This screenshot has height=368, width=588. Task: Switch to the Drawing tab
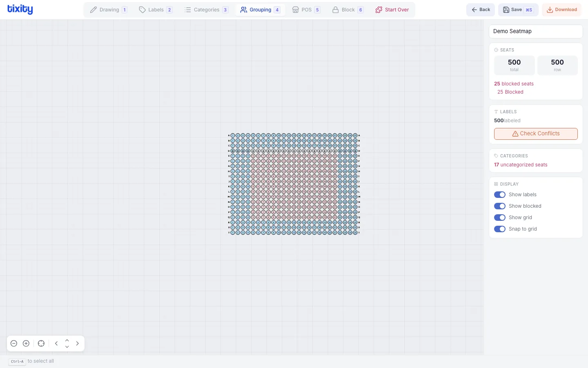[109, 10]
